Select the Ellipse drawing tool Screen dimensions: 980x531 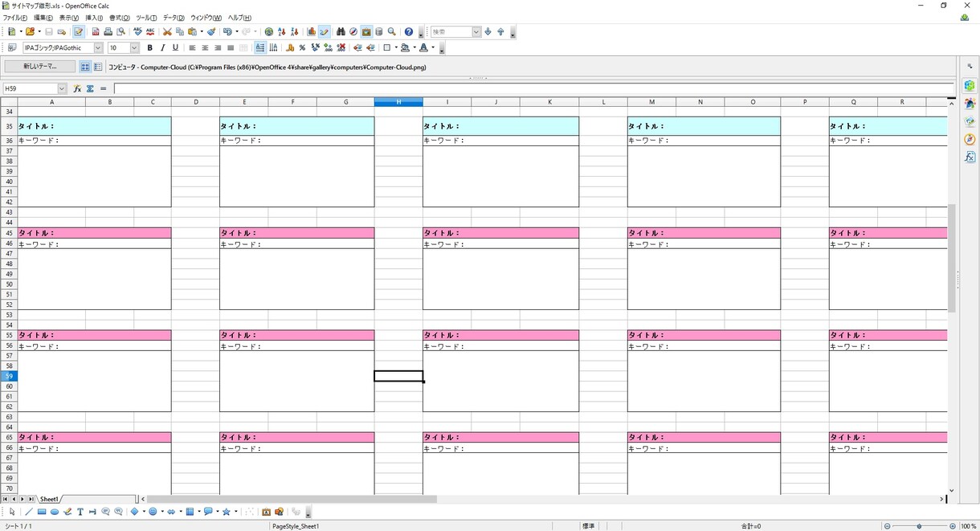[55, 512]
